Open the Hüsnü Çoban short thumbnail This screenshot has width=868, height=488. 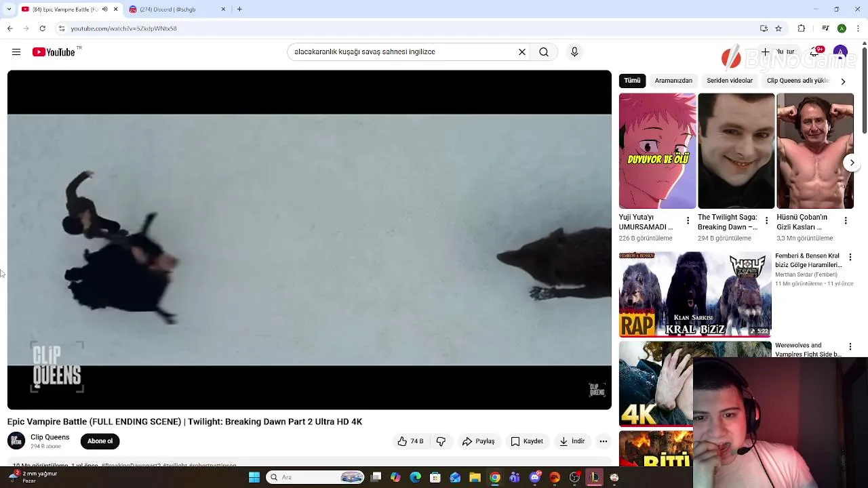coord(814,151)
